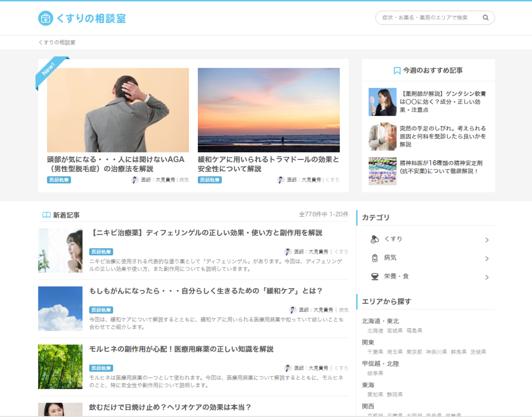Click くすり tag on モルヒネ article

click(x=341, y=368)
